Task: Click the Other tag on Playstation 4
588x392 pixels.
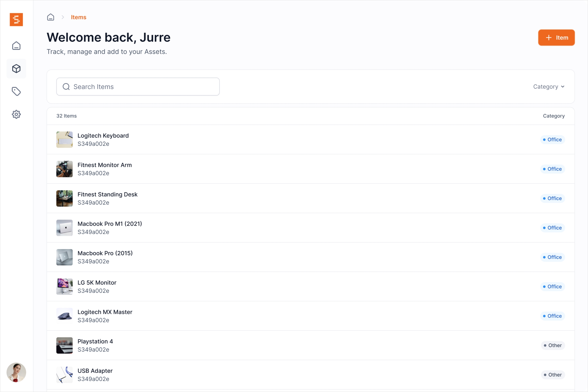Action: pos(553,345)
